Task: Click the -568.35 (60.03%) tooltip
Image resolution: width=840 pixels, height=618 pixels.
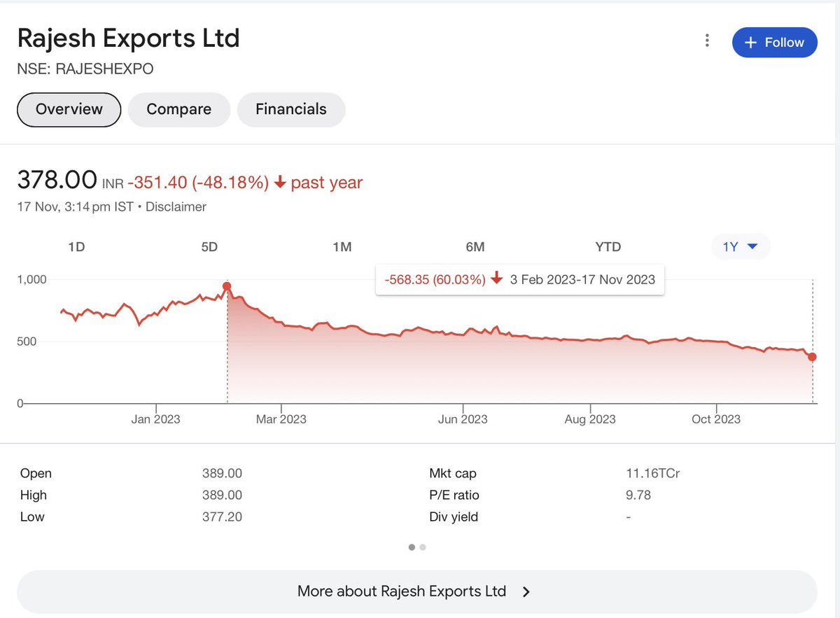Action: click(x=519, y=279)
